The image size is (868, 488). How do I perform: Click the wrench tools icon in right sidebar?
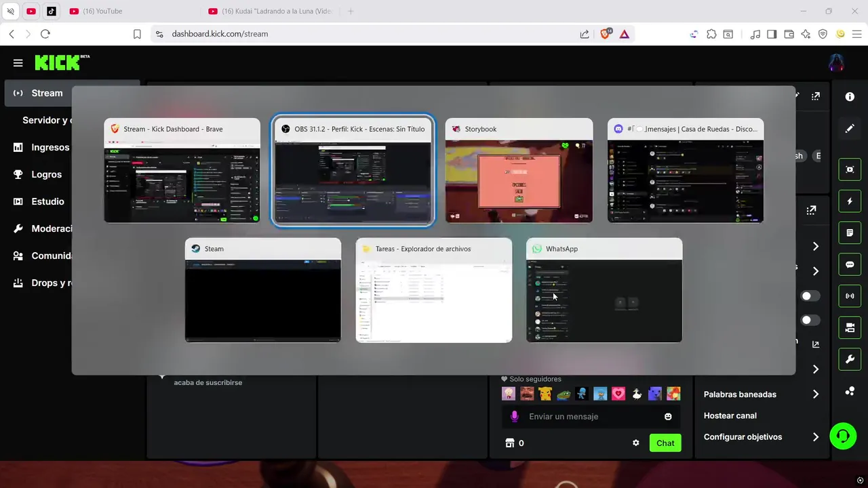pyautogui.click(x=850, y=359)
